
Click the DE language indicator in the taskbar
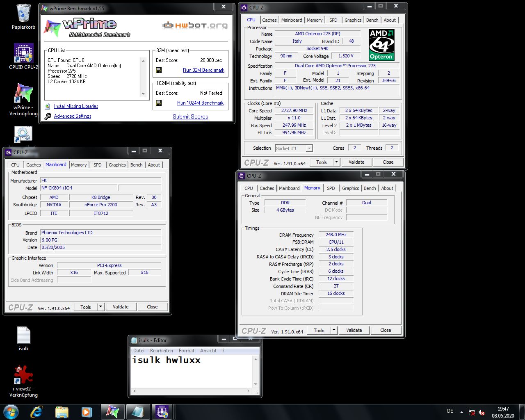click(x=450, y=411)
